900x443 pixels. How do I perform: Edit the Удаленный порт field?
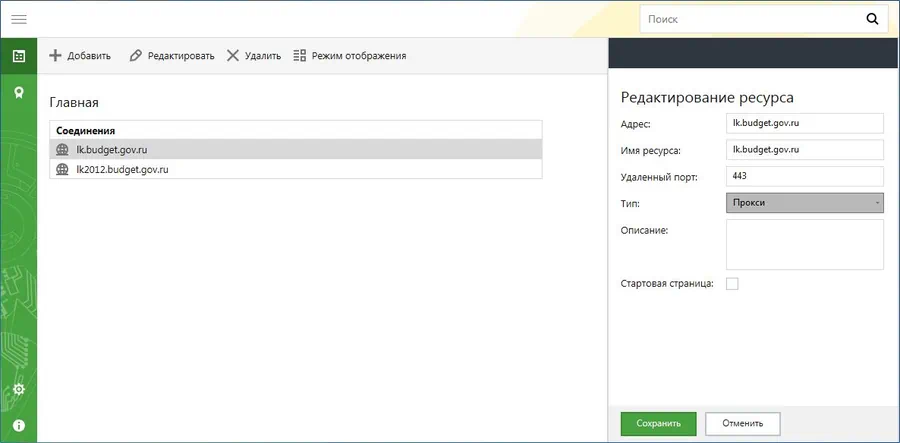pos(805,176)
